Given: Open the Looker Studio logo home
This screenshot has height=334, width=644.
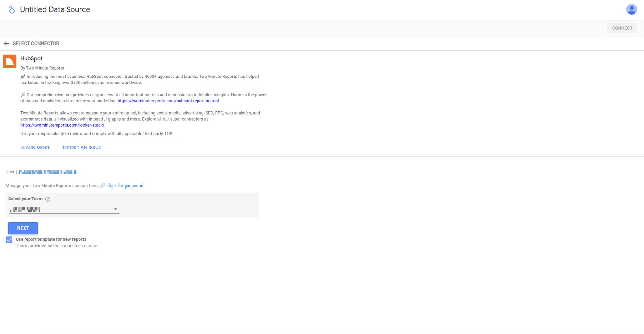Looking at the screenshot, I should 12,10.
